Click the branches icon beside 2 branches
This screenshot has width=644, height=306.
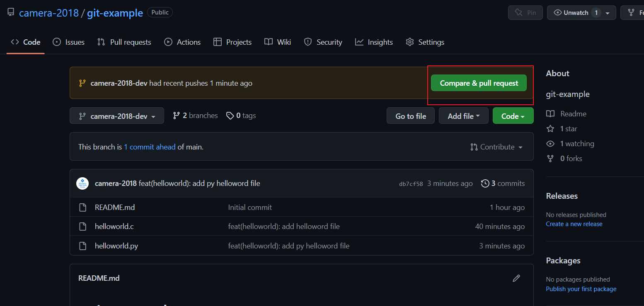pyautogui.click(x=177, y=116)
